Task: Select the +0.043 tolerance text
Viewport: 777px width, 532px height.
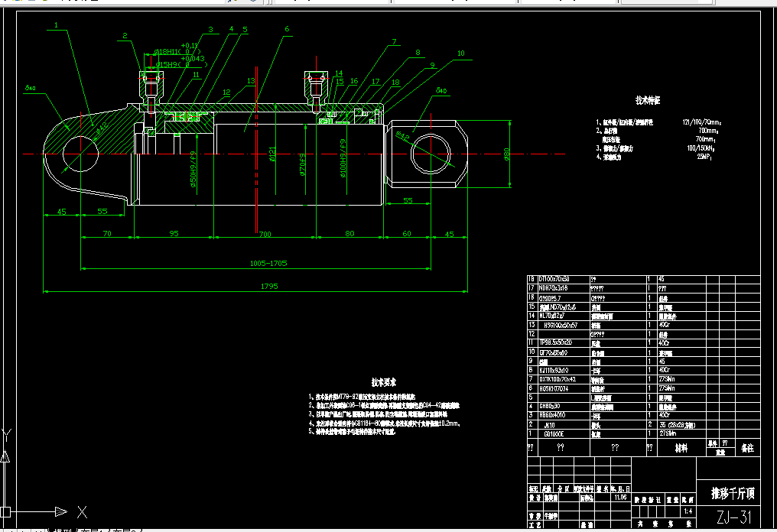Action: click(193, 58)
